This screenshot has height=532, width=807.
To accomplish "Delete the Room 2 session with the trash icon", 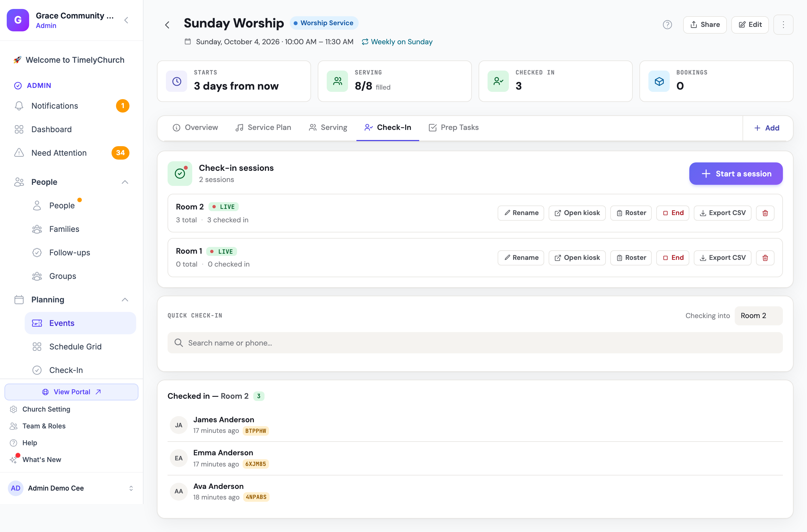I will (765, 213).
